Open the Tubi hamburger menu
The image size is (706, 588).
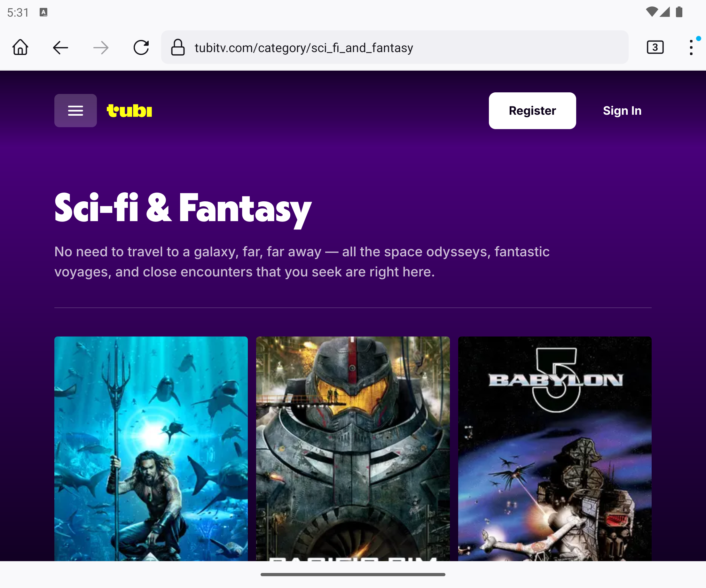(x=76, y=111)
